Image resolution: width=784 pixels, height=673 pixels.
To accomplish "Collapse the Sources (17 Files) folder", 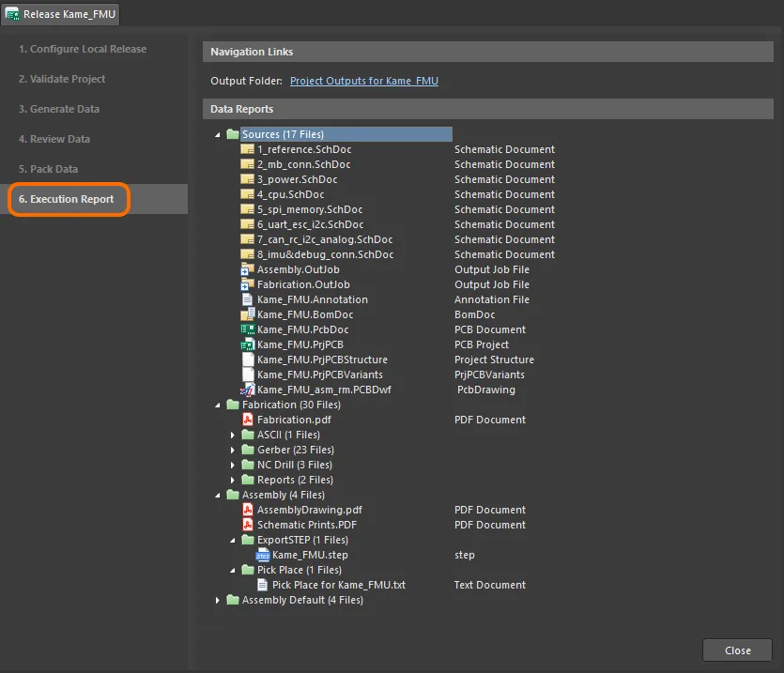I will point(218,134).
